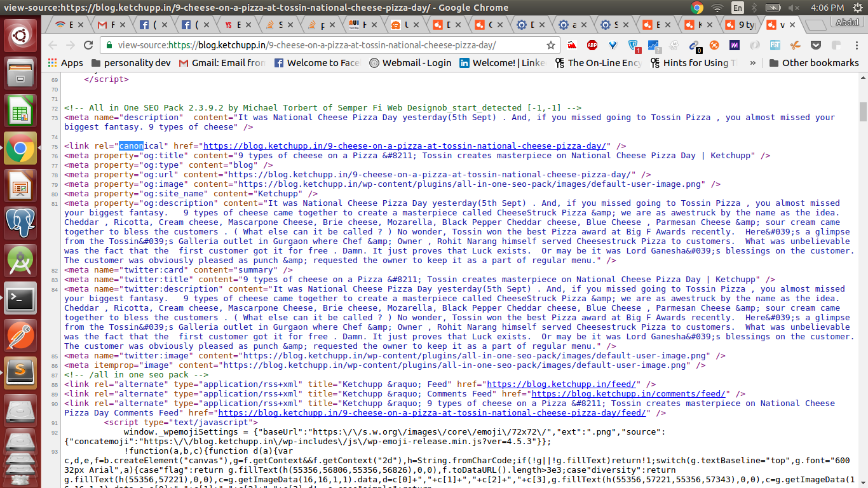This screenshot has height=488, width=868.
Task: Open the Welcome! | LinkedIn bookmark
Action: (503, 63)
